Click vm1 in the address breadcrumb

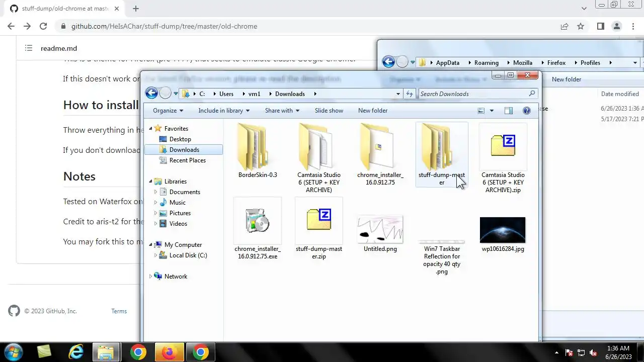click(x=255, y=94)
